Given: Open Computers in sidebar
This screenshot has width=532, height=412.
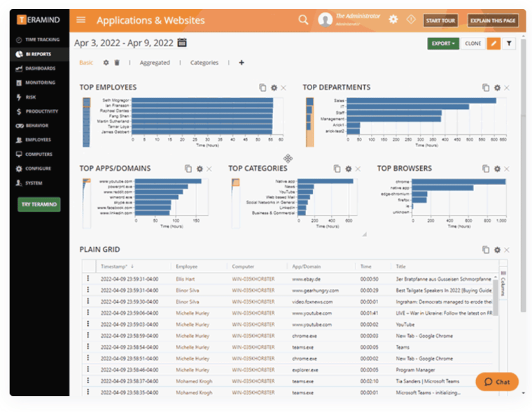Looking at the screenshot, I should (39, 155).
